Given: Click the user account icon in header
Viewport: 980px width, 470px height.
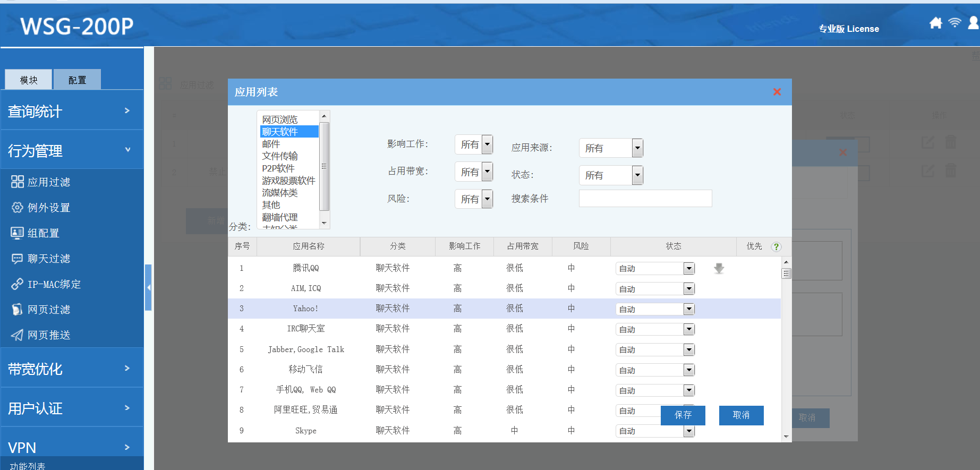Looking at the screenshot, I should (973, 23).
